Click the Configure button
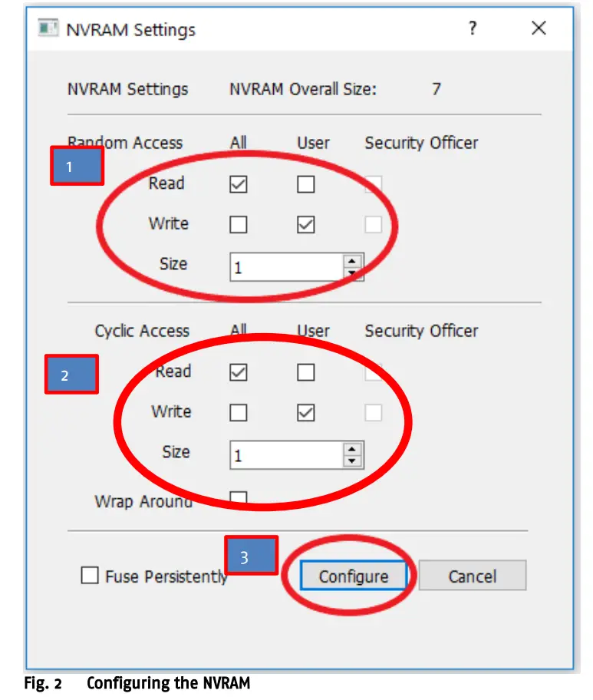Image resolution: width=593 pixels, height=700 pixels. (x=353, y=576)
